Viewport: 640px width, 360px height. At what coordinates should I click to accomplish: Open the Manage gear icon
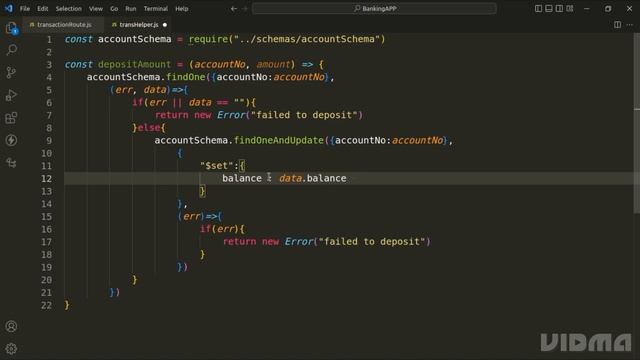11,349
